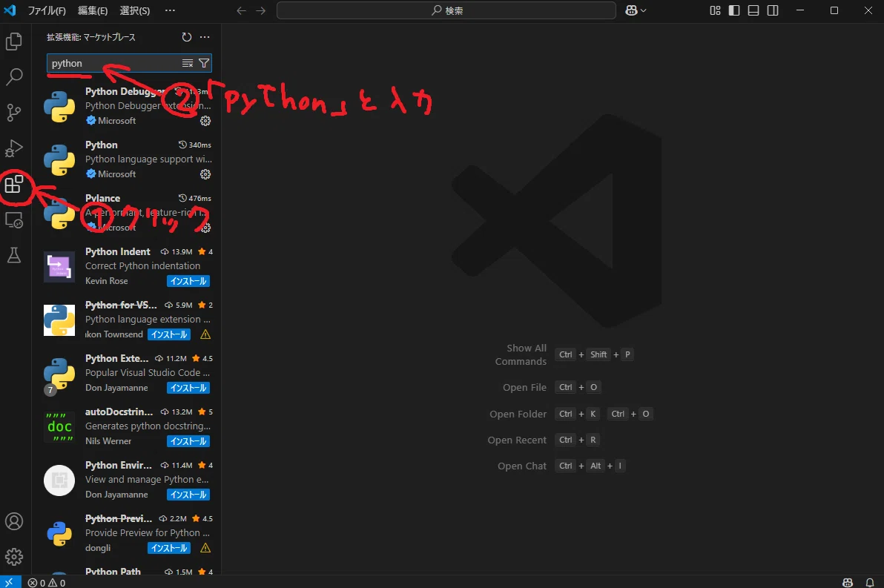Screen dimensions: 884x588
Task: Open the 選択(S) menu
Action: point(135,10)
